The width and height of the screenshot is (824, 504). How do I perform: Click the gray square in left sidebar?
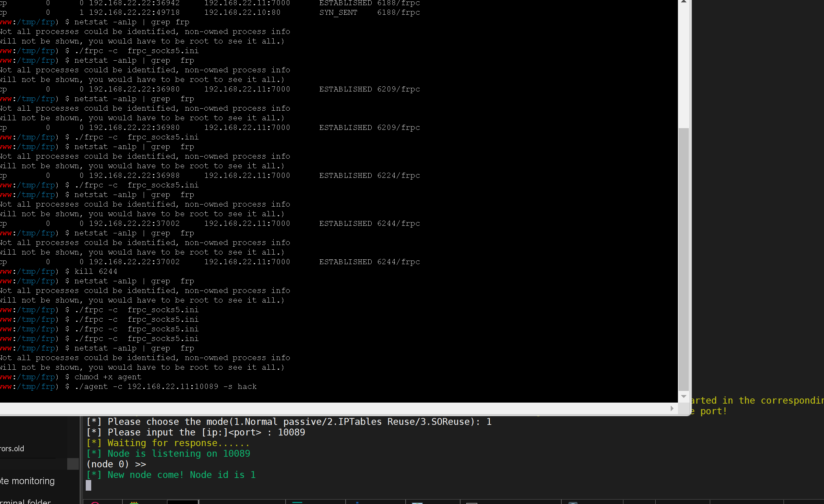coord(73,464)
